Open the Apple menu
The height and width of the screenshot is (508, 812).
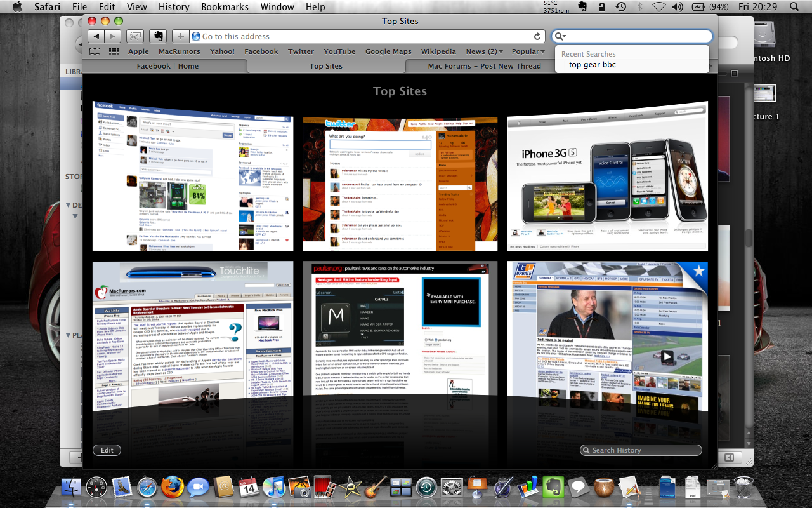(17, 7)
